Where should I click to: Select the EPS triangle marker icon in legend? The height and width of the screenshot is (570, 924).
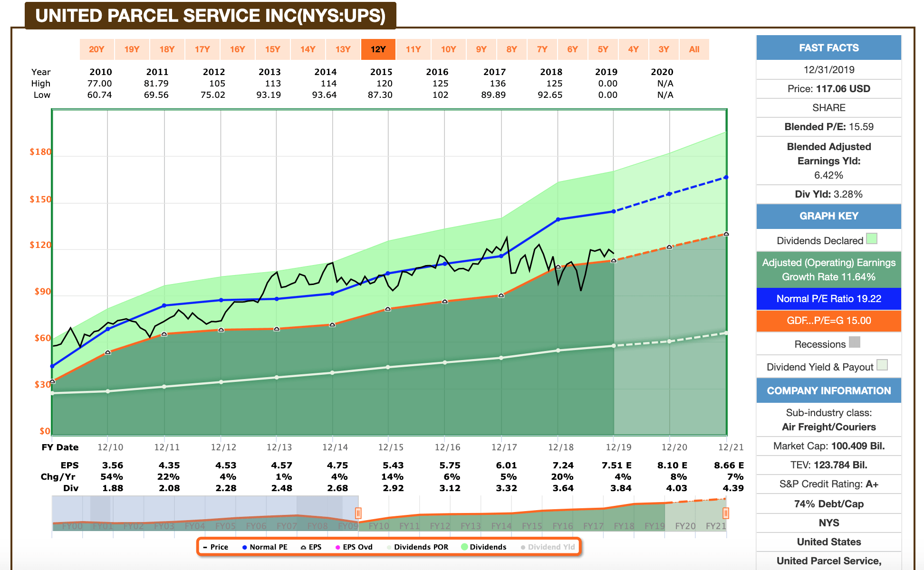(303, 547)
